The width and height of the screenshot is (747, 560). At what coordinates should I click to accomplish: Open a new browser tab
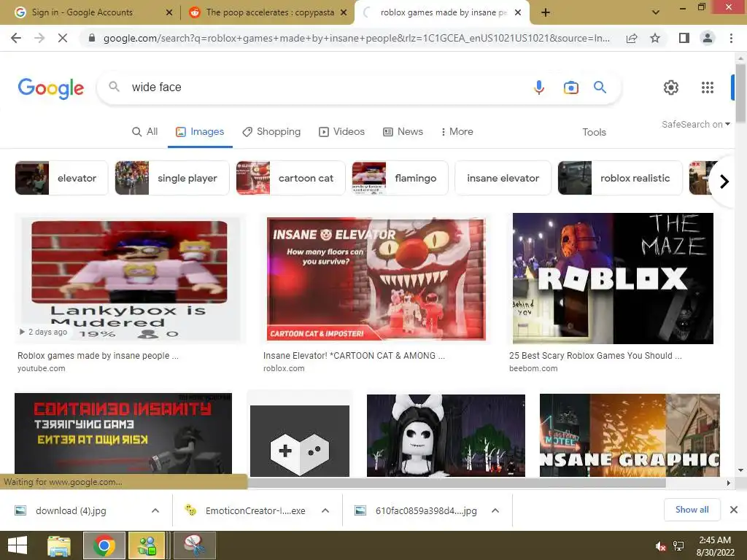546,12
